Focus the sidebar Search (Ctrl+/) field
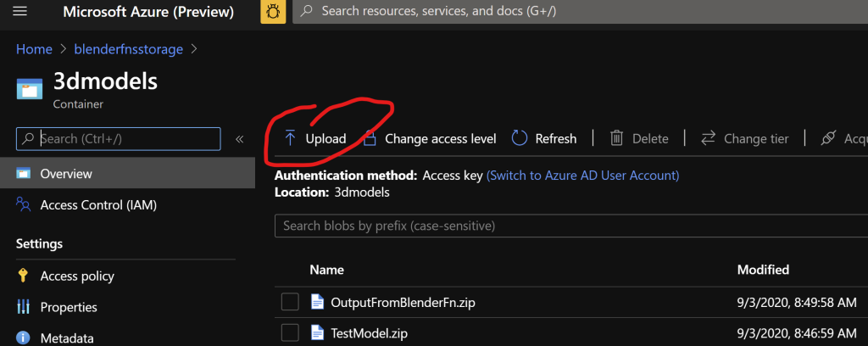The width and height of the screenshot is (868, 346). point(119,139)
